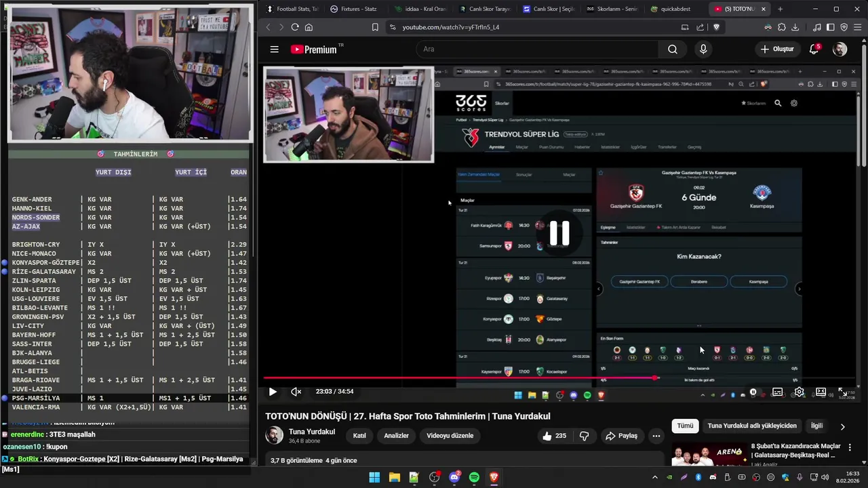The image size is (868, 488).
Task: Toggle subtitles in the video player
Action: click(x=777, y=392)
